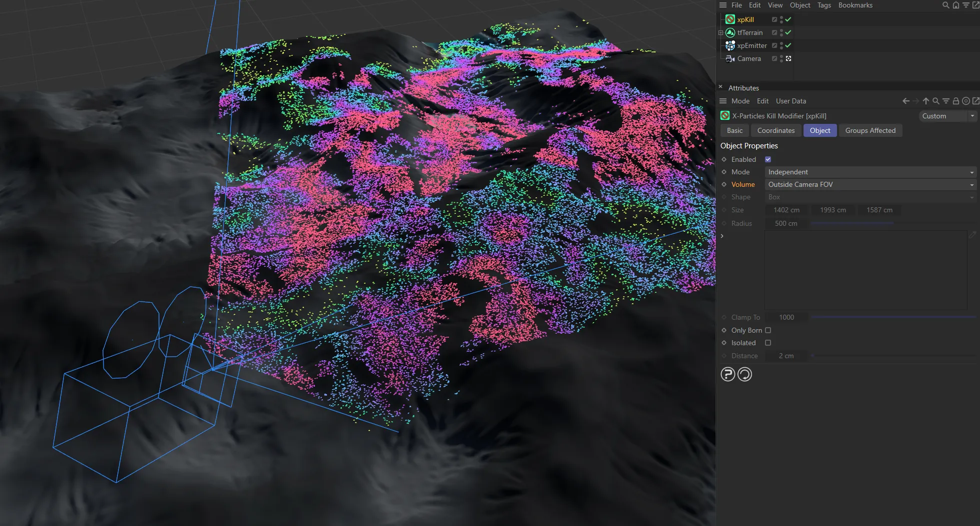Uncheck the Enabled checkbox
Image resolution: width=980 pixels, height=526 pixels.
[x=768, y=159]
